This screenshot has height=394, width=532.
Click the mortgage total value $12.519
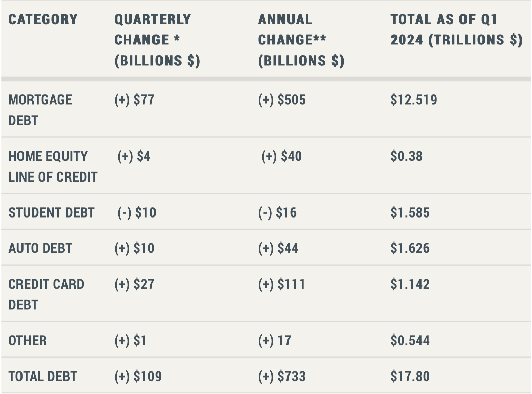pos(413,100)
